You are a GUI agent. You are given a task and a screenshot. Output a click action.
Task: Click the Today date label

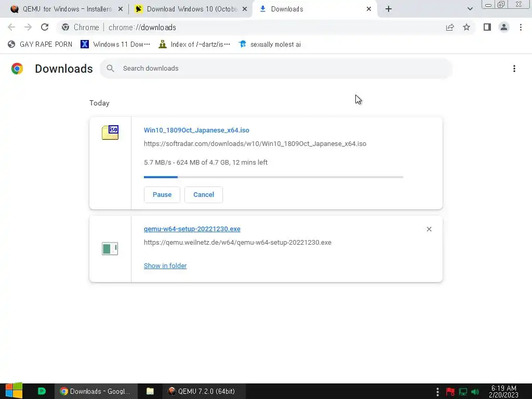tap(99, 103)
